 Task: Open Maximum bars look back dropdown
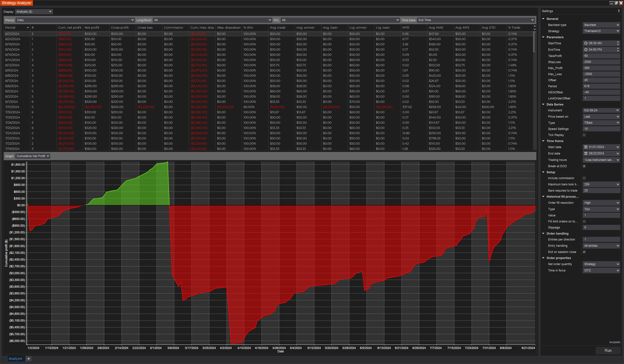pyautogui.click(x=601, y=184)
